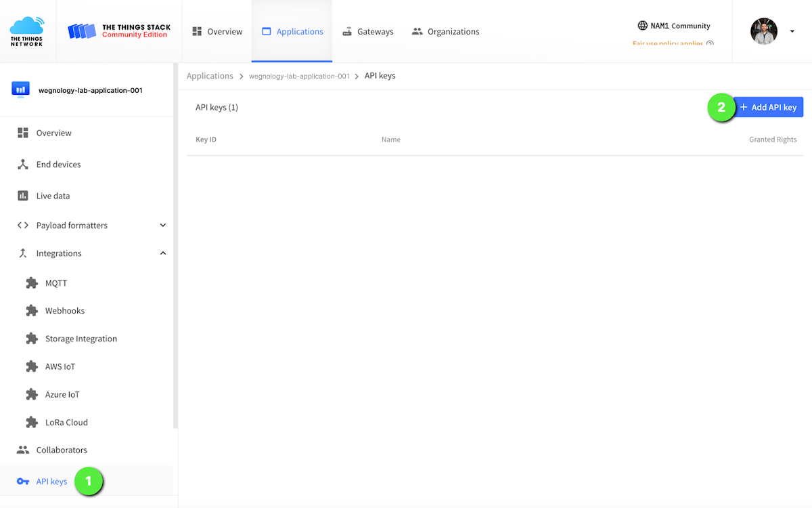Open the Fair use policy applies link
The width and height of the screenshot is (812, 508).
[x=668, y=43]
